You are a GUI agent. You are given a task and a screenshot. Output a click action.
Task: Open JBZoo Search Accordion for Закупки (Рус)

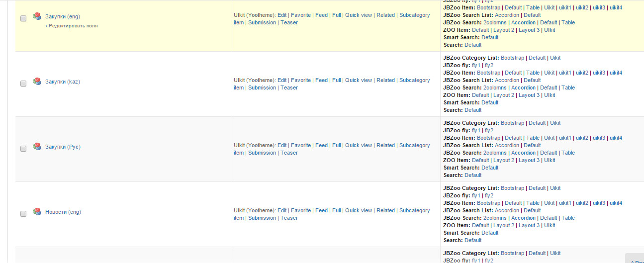pos(523,153)
